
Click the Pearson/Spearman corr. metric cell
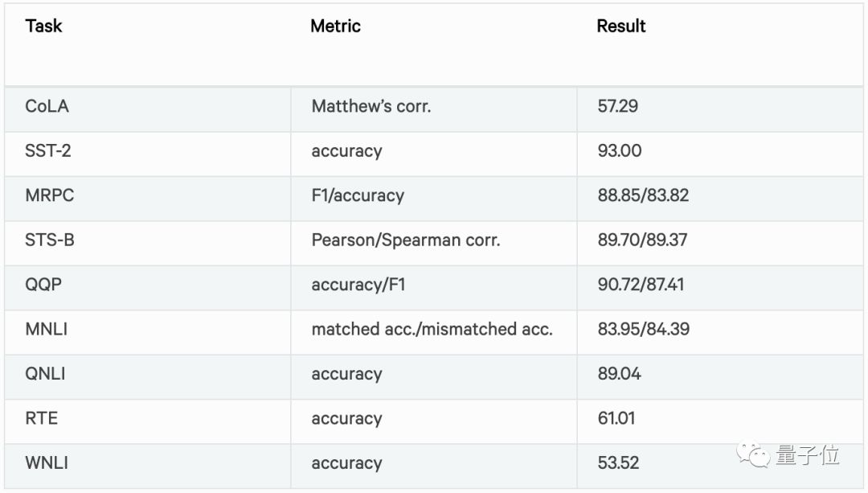coord(406,240)
